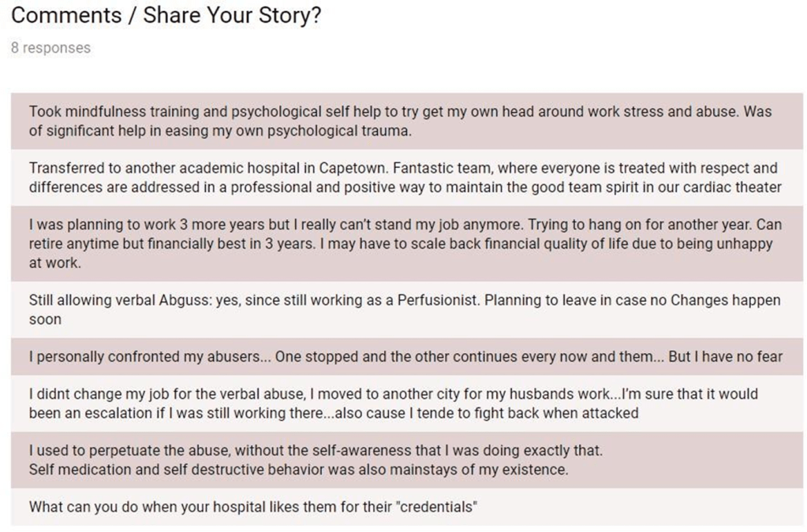Click 'But I have no fear' text
Viewport: 807px width, 532px height.
725,356
